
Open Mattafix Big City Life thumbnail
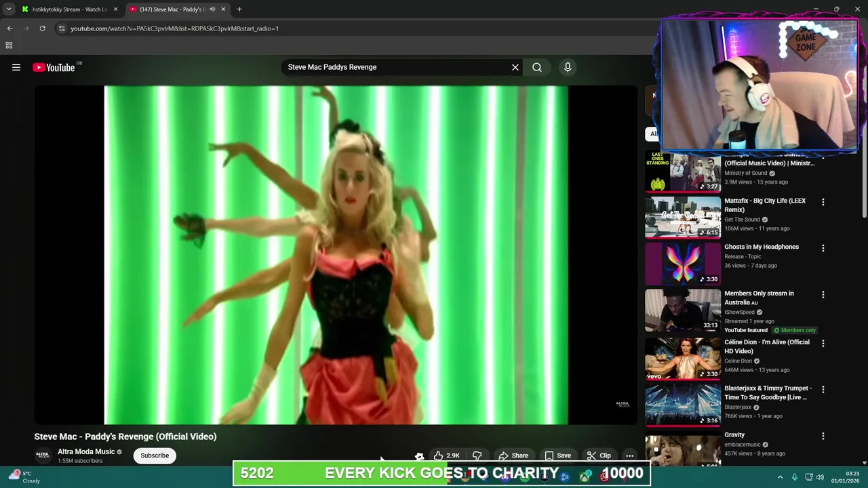(683, 218)
